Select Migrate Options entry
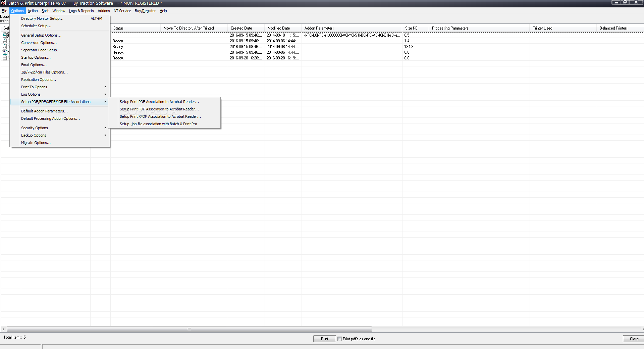Viewport: 644px width, 349px height. [60, 143]
